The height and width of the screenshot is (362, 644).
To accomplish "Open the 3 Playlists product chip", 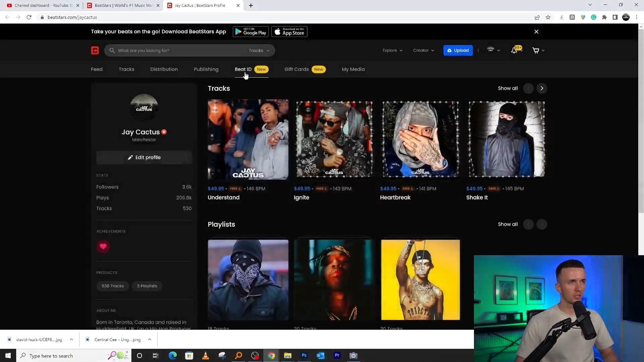I will [x=147, y=286].
